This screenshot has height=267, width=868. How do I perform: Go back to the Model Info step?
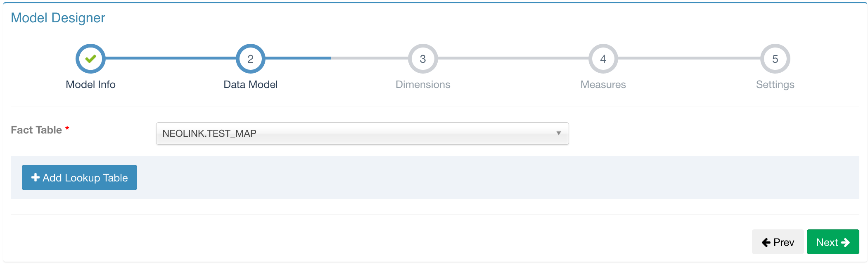[x=90, y=84]
